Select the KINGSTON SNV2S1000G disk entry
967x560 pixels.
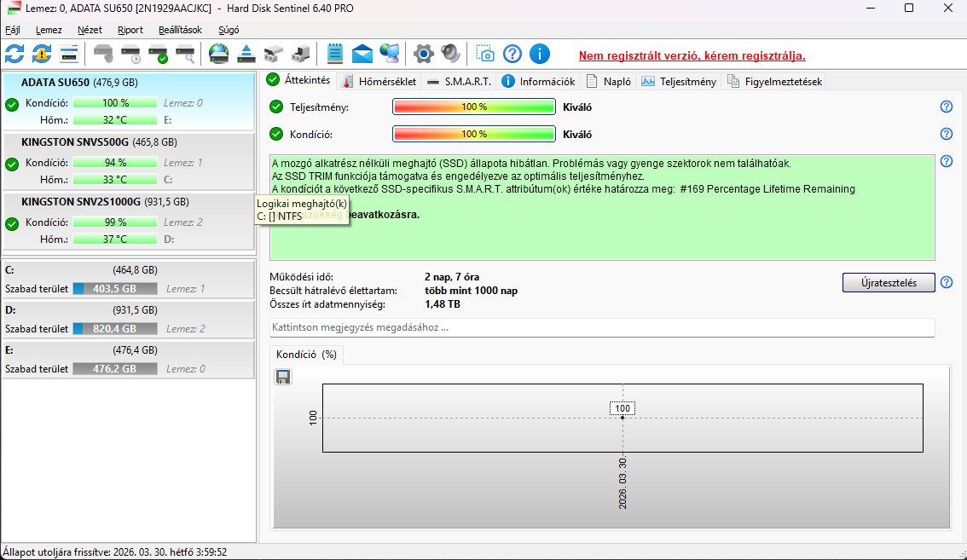click(128, 221)
